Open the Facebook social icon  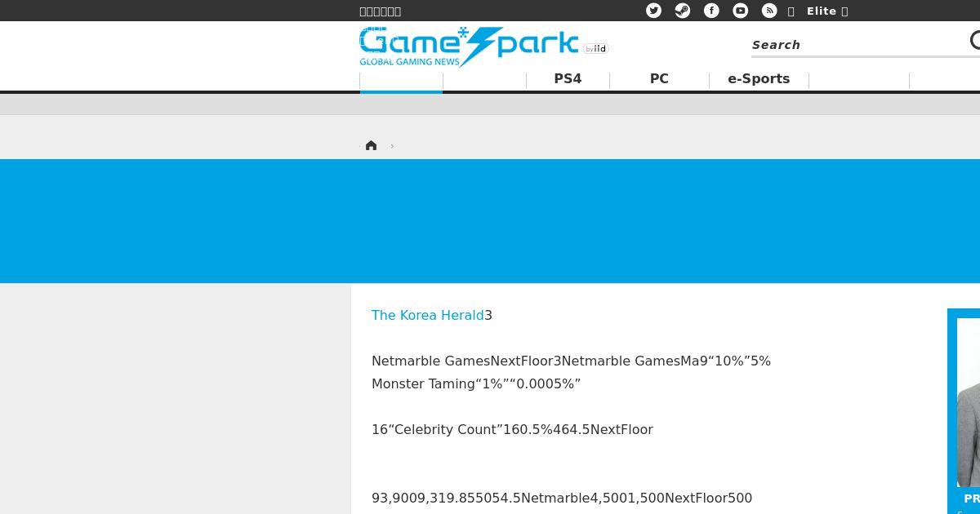(711, 11)
